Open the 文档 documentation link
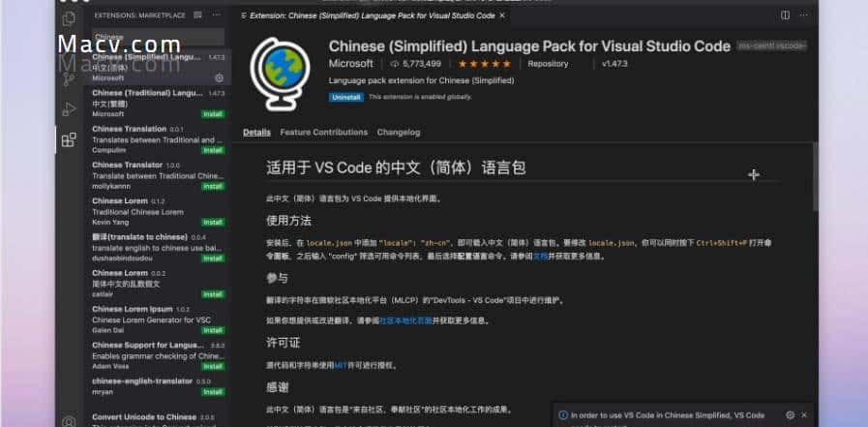 point(540,257)
